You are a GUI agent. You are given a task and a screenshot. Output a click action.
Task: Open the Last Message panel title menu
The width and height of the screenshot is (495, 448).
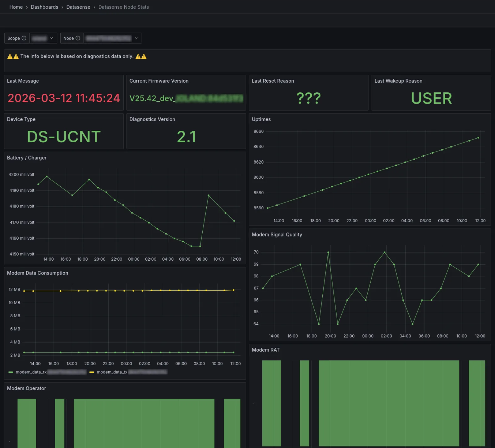click(23, 81)
